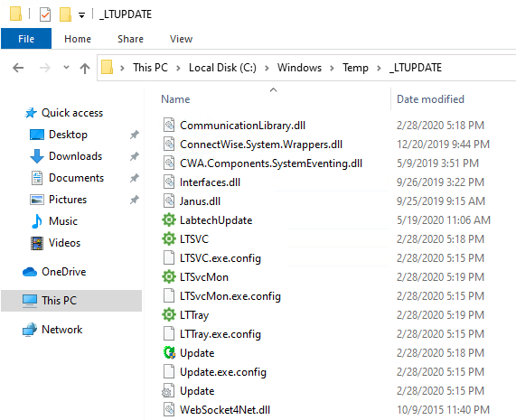Open Network in the navigation pane
This screenshot has height=420, width=516.
(61, 330)
